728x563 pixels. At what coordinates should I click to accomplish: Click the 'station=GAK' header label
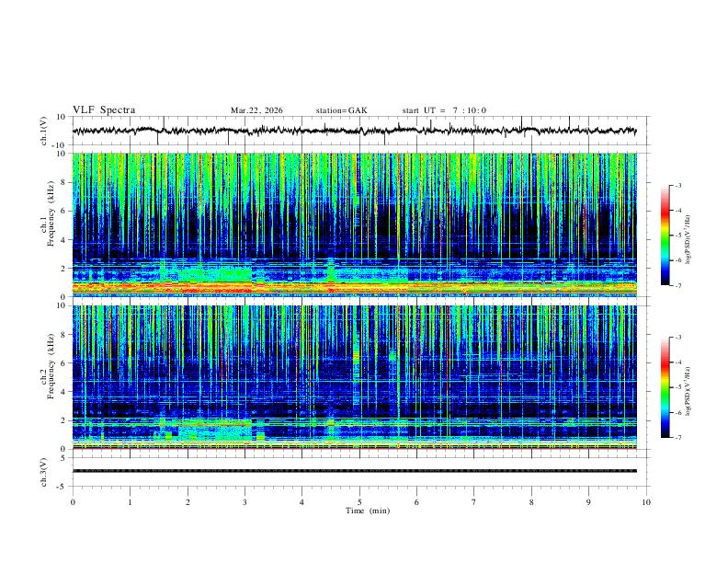(341, 110)
